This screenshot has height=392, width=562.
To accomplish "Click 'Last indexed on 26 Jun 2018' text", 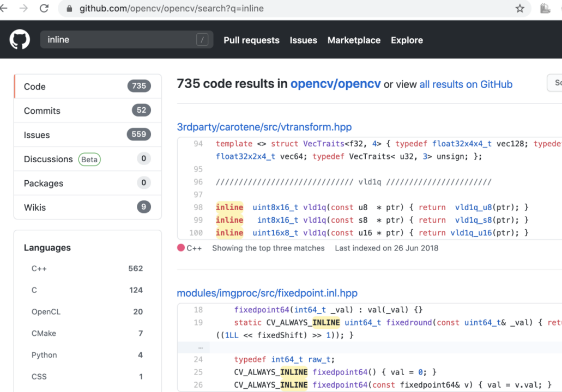I will point(386,248).
